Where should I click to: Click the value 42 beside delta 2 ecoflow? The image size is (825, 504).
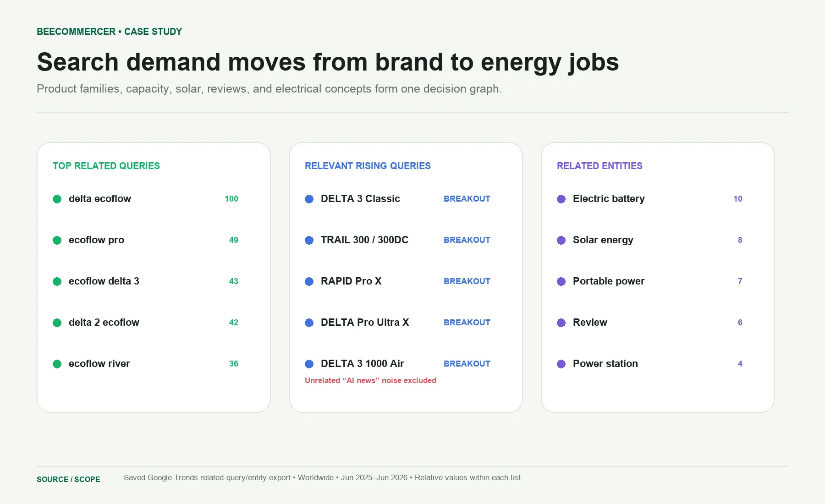point(234,323)
